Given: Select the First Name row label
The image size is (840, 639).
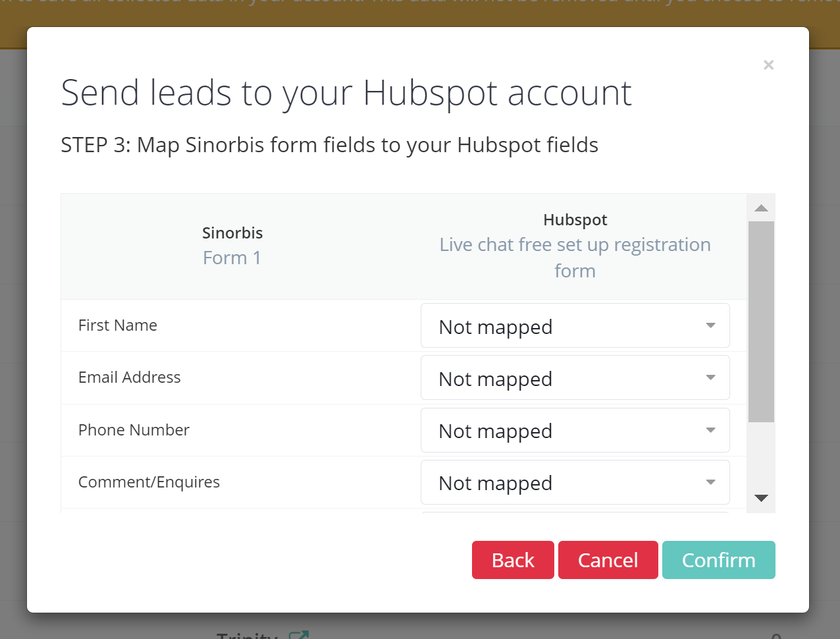Looking at the screenshot, I should tap(118, 325).
